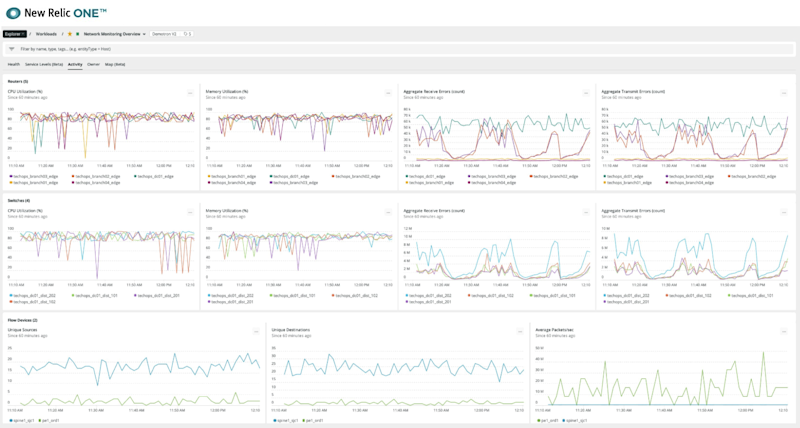The width and height of the screenshot is (800, 428).
Task: Toggle pe1_ord1 in Unique Destinations legend
Action: pos(312,421)
